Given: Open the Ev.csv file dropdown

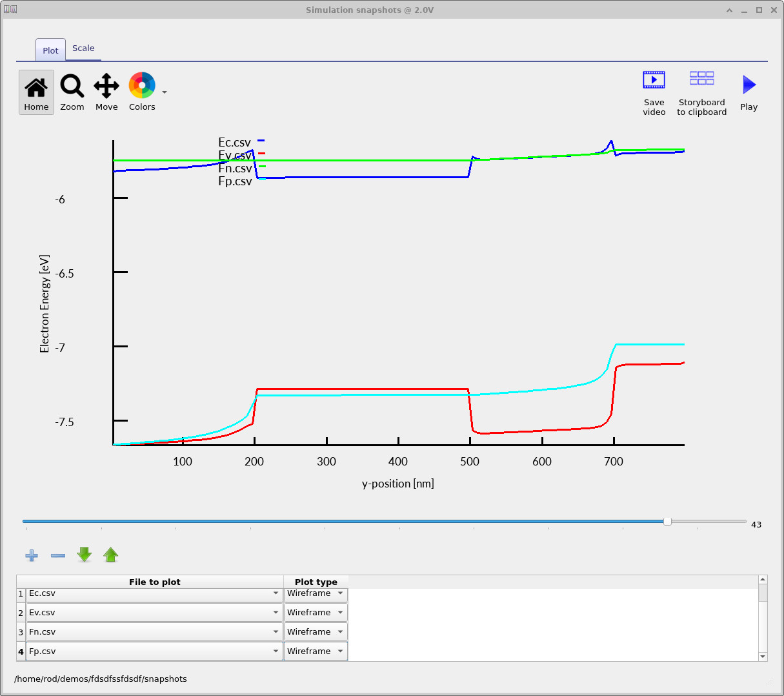Looking at the screenshot, I should (154, 613).
